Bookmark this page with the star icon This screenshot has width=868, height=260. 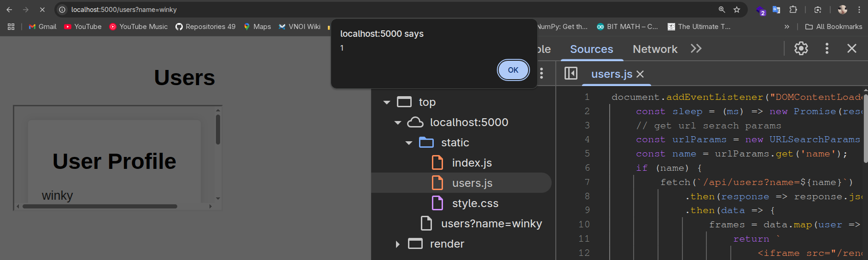pos(737,10)
